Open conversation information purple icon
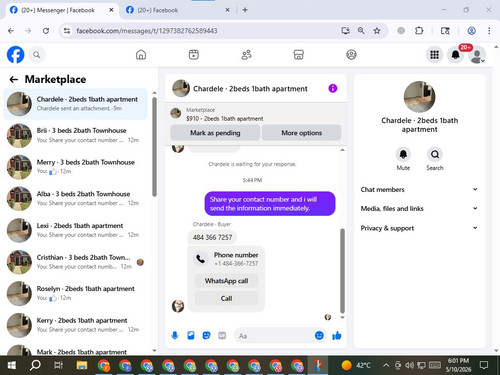The height and width of the screenshot is (375, 500). [333, 88]
